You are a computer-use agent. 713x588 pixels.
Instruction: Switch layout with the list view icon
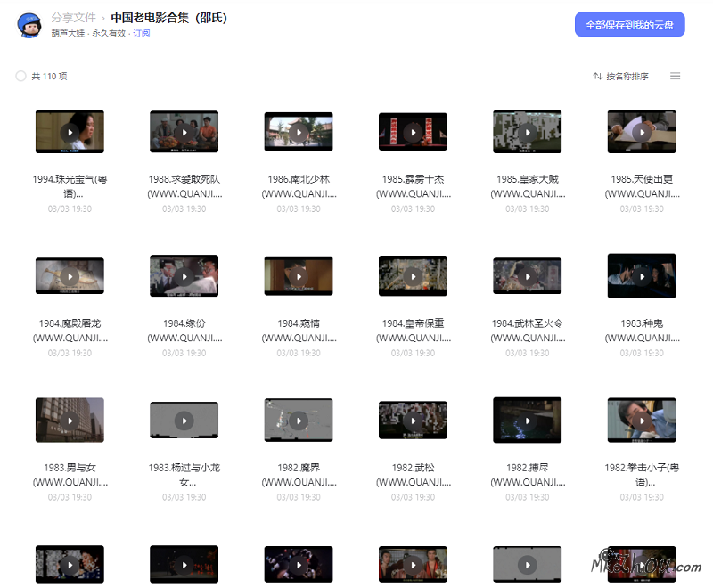tap(675, 76)
